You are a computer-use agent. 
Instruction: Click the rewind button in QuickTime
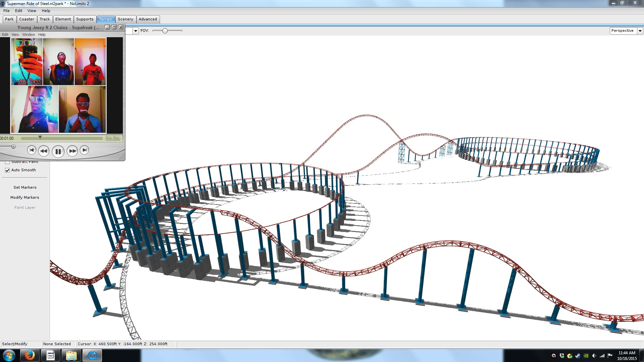(x=44, y=151)
